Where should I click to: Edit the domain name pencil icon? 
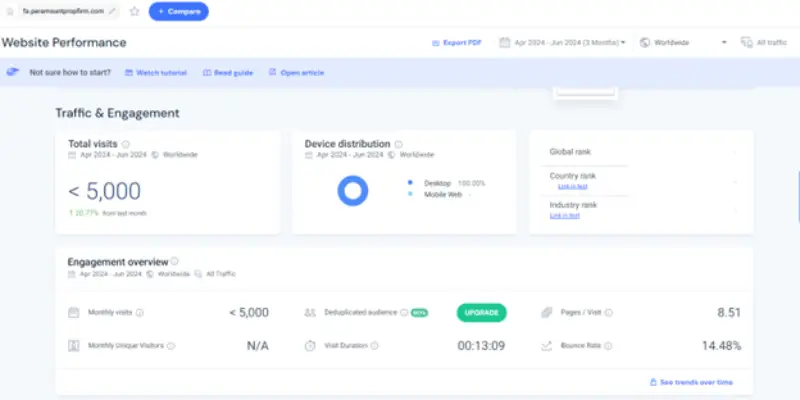(112, 11)
